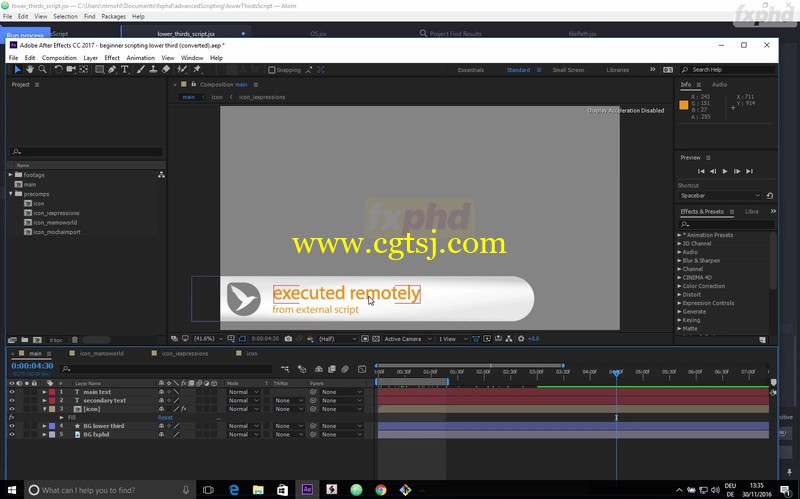Hide the BG lower third layer

click(12, 426)
